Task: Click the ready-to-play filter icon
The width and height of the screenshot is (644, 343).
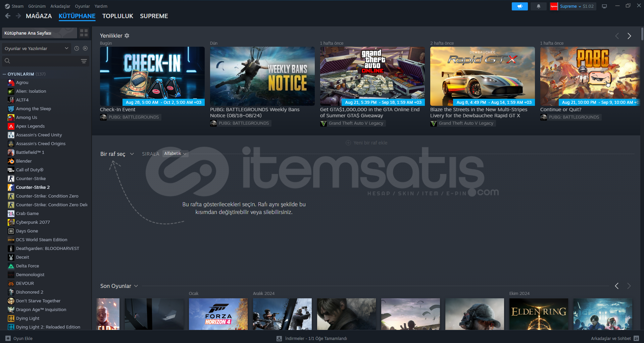Action: click(x=85, y=48)
